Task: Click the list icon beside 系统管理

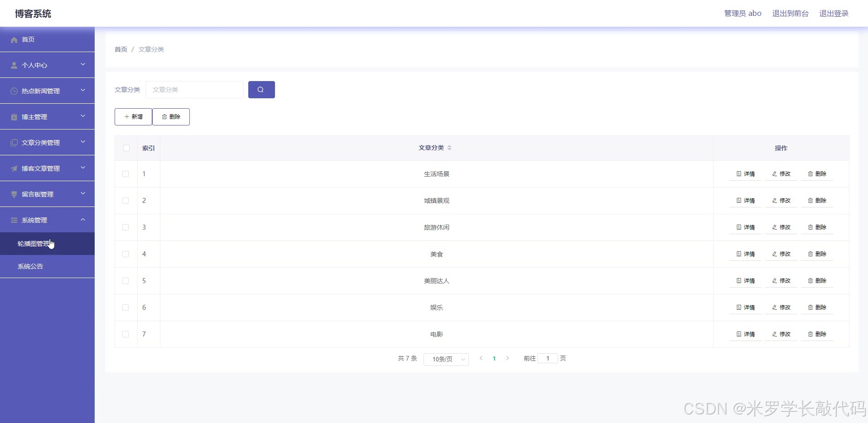Action: [14, 220]
